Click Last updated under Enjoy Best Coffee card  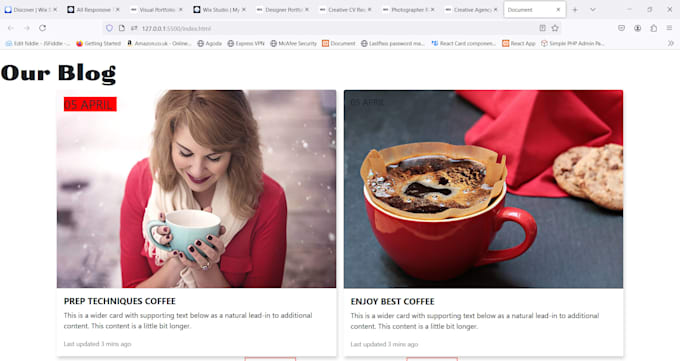[x=384, y=345]
